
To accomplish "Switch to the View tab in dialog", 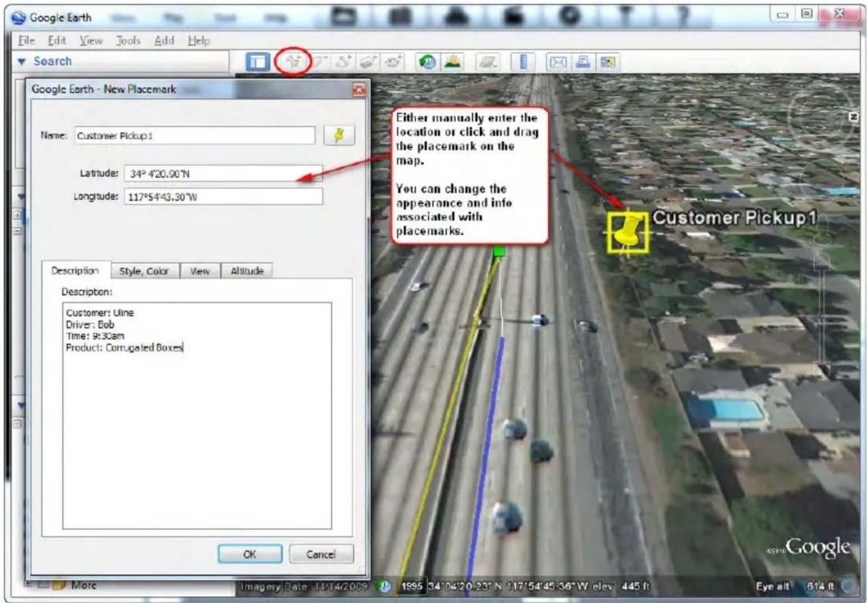I will (x=199, y=271).
